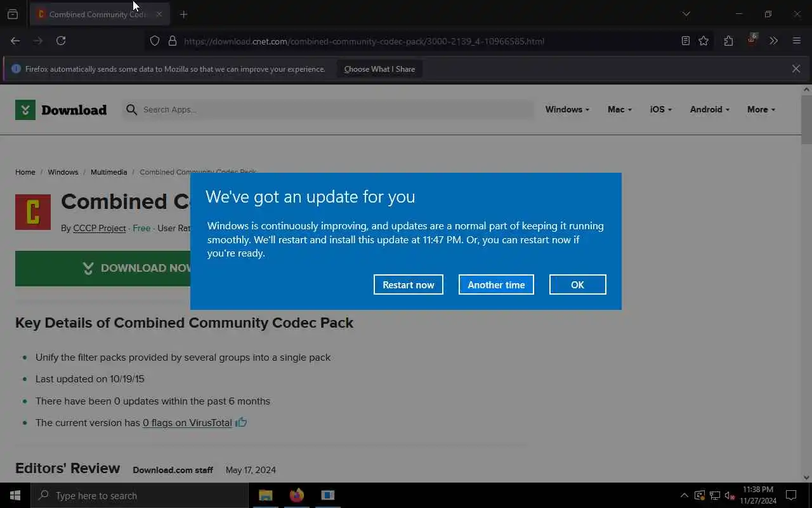Expand the iOS menu

point(660,109)
